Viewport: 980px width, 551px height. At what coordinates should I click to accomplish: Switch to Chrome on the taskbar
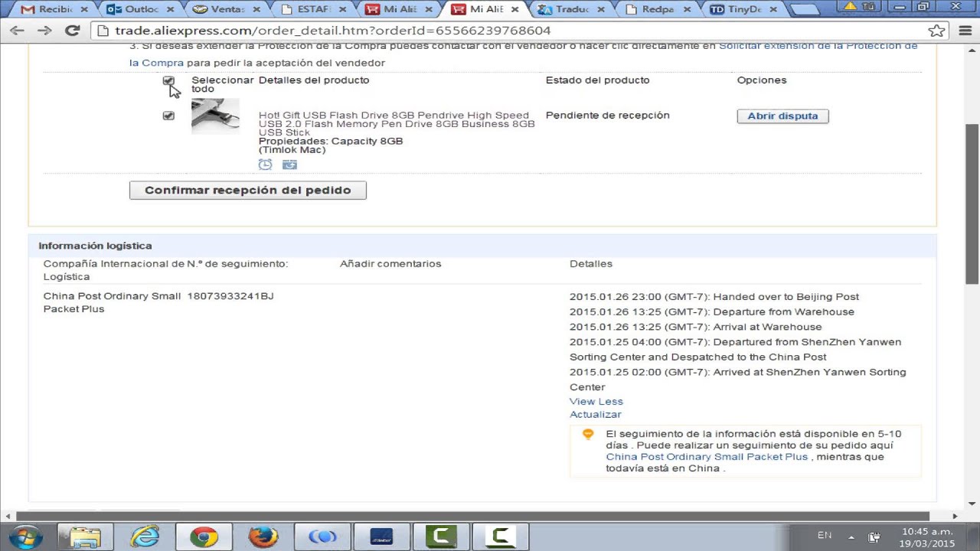point(204,536)
